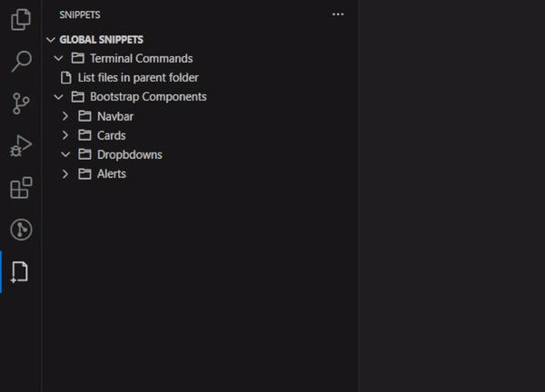
Task: Open the Extensions view icon
Action: (21, 188)
